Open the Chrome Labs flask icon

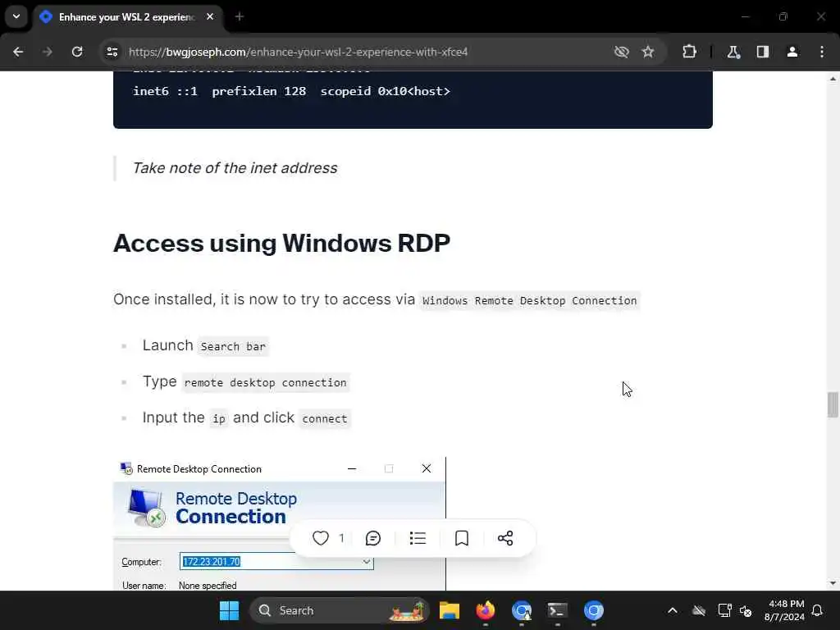733,52
